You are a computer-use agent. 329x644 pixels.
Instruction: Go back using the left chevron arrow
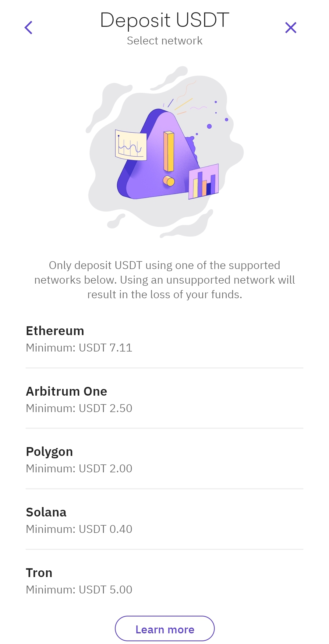pyautogui.click(x=29, y=28)
